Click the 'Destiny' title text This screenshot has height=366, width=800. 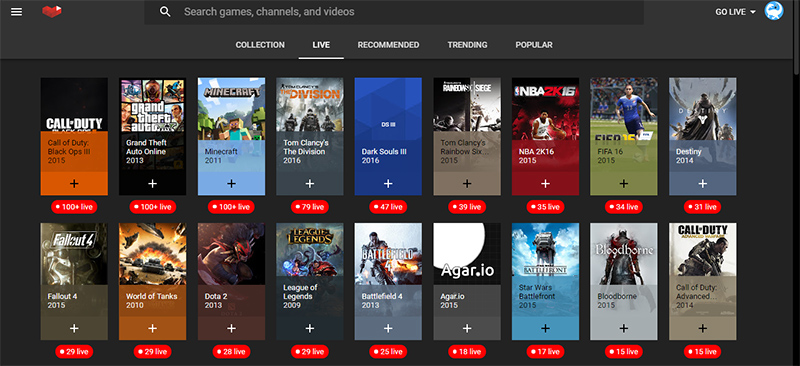pyautogui.click(x=689, y=152)
